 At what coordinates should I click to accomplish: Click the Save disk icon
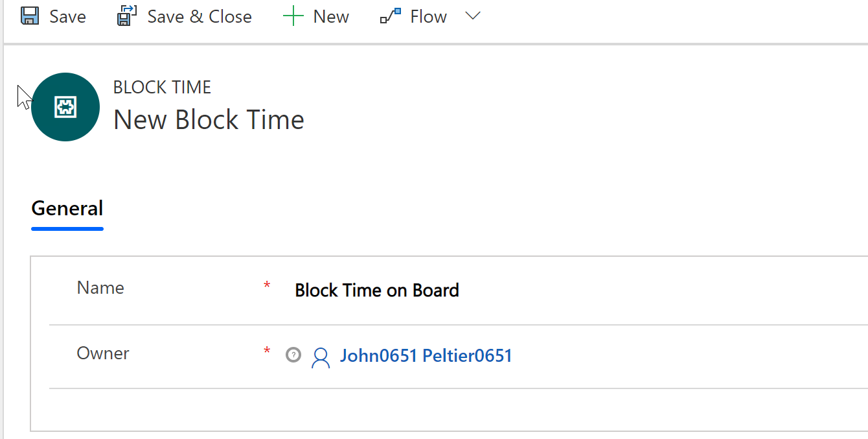point(29,16)
